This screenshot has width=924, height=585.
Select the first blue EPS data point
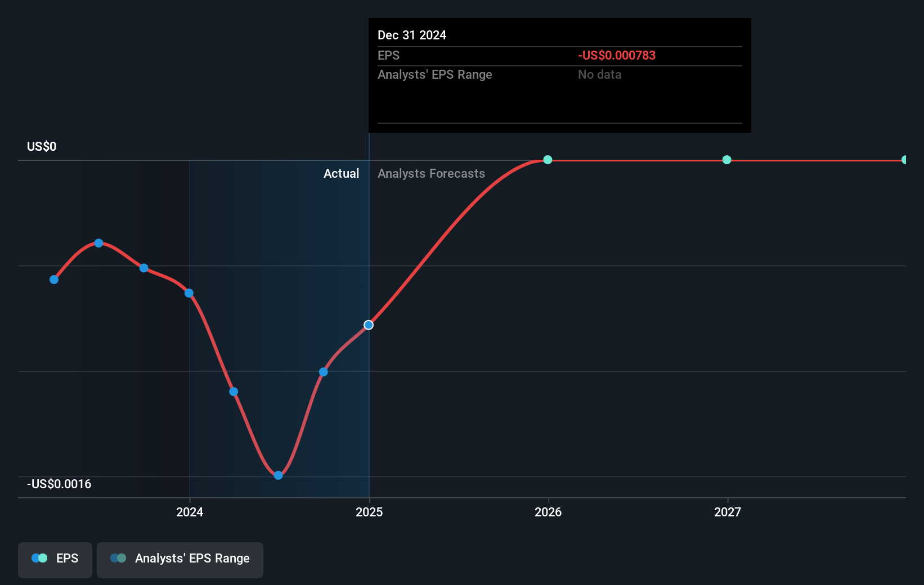pos(53,279)
